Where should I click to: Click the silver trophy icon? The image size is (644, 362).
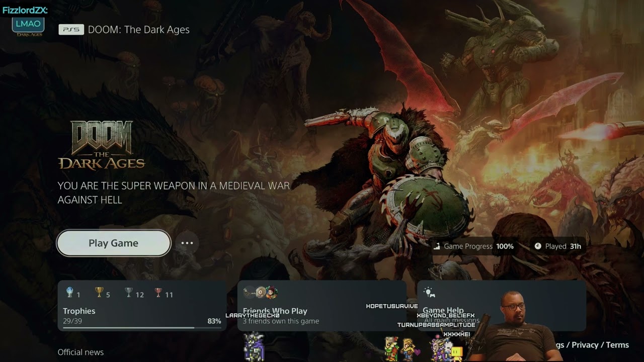click(x=129, y=292)
